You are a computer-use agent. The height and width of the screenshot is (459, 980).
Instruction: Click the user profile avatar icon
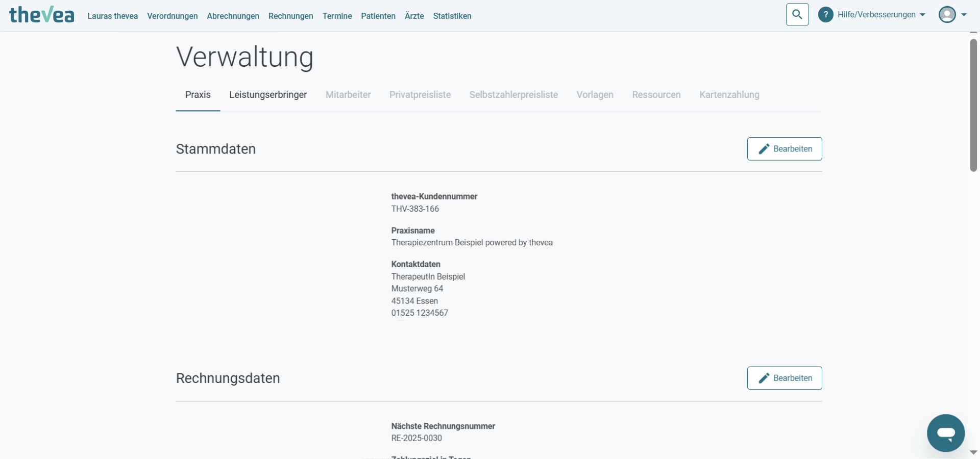coord(947,15)
